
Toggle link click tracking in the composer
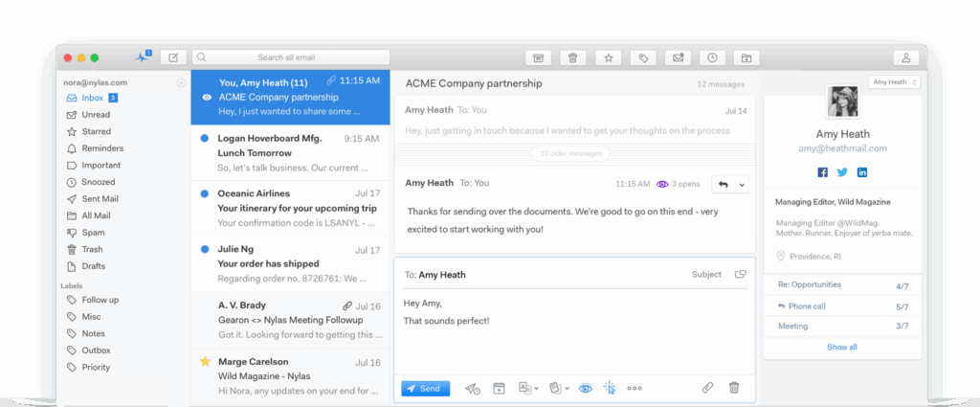pyautogui.click(x=609, y=388)
